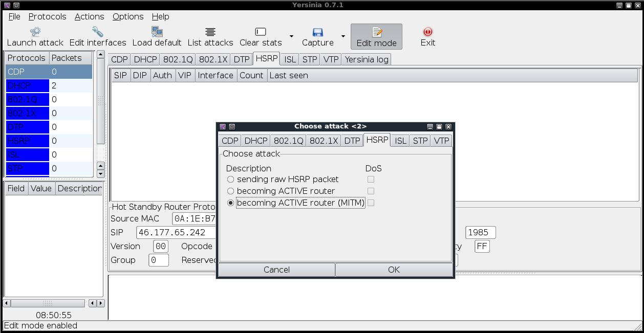Click the SIP field showing 46.177.65.242
The width and height of the screenshot is (644, 333).
pos(177,233)
